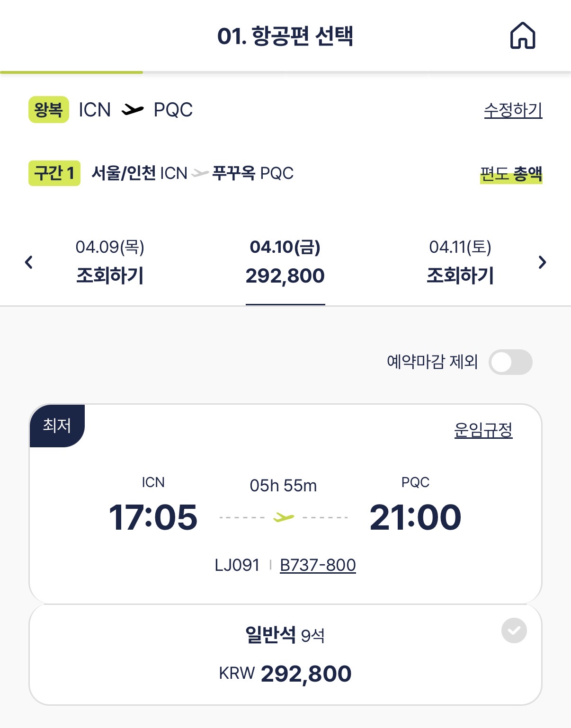Image resolution: width=571 pixels, height=728 pixels.
Task: Select the 04.10(금) date tab
Action: pos(285,262)
